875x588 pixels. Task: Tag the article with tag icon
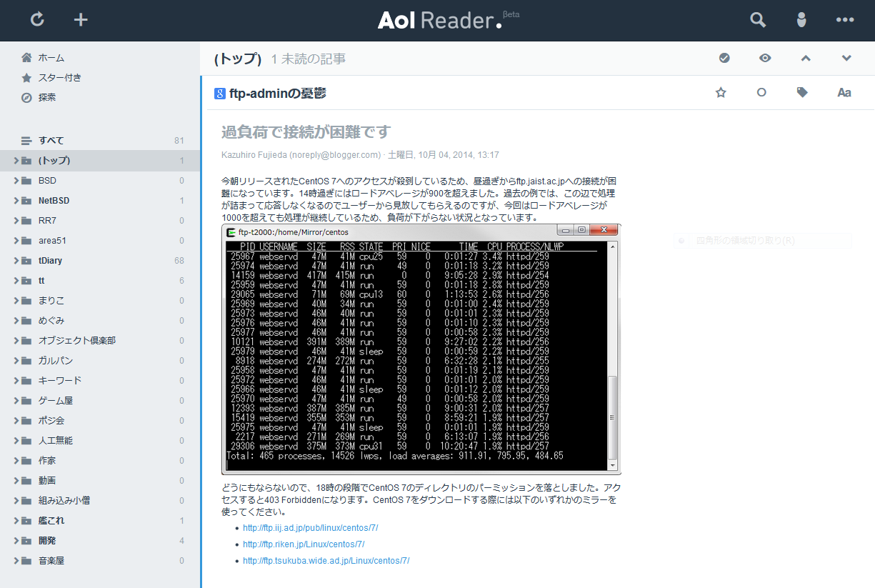[x=802, y=92]
